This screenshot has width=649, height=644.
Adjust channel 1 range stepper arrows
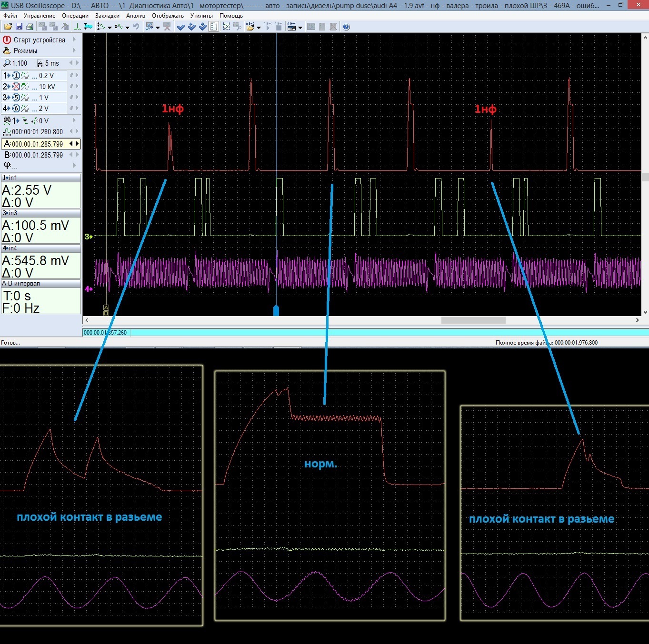tap(74, 76)
